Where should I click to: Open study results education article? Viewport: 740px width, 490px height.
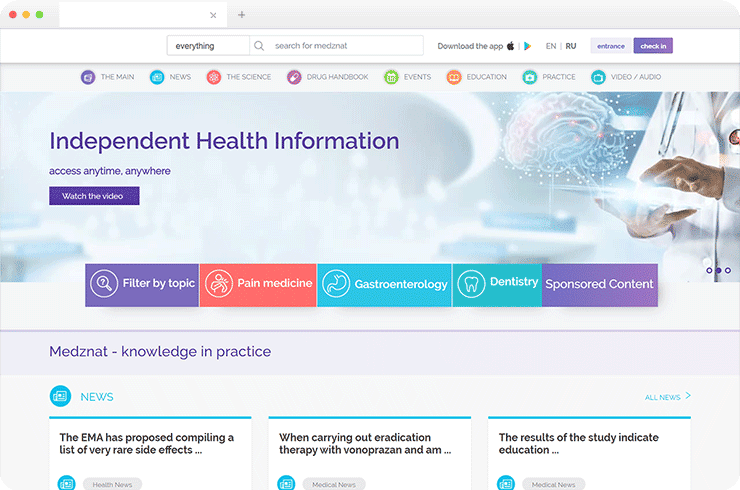pyautogui.click(x=579, y=444)
